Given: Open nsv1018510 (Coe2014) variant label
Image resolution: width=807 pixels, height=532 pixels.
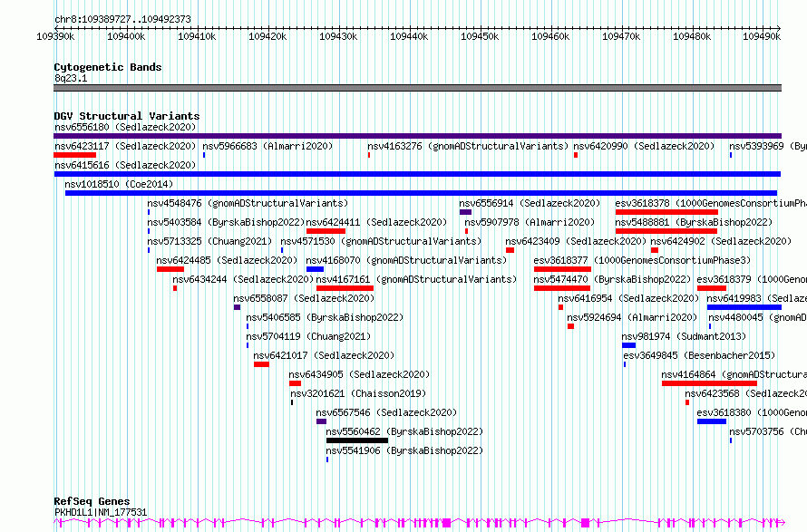Looking at the screenshot, I should (119, 184).
